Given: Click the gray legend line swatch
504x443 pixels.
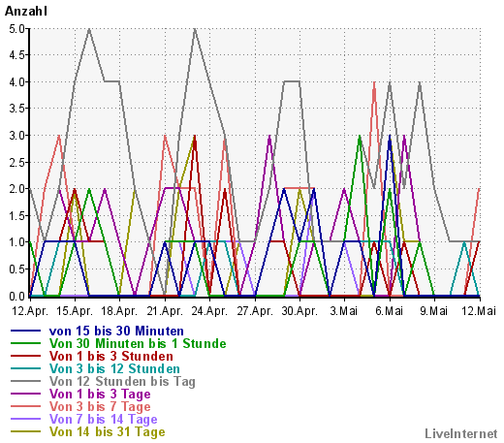Looking at the screenshot, I should tap(25, 381).
